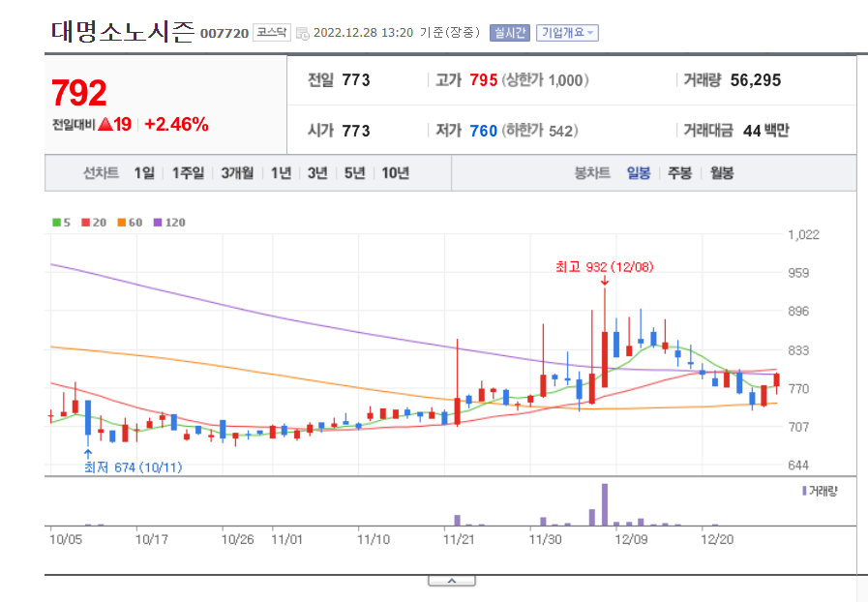Select the 10년 line chart tab
The height and width of the screenshot is (602, 868).
pos(395,173)
